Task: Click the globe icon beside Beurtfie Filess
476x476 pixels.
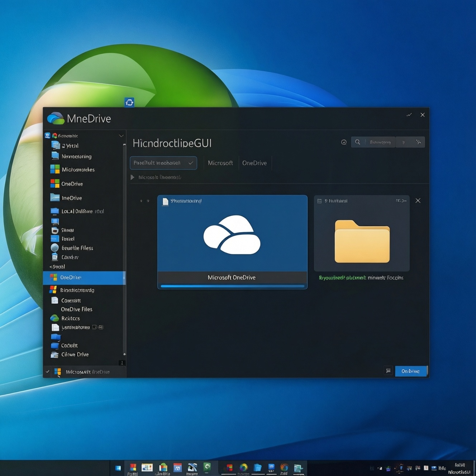Action: [55, 248]
